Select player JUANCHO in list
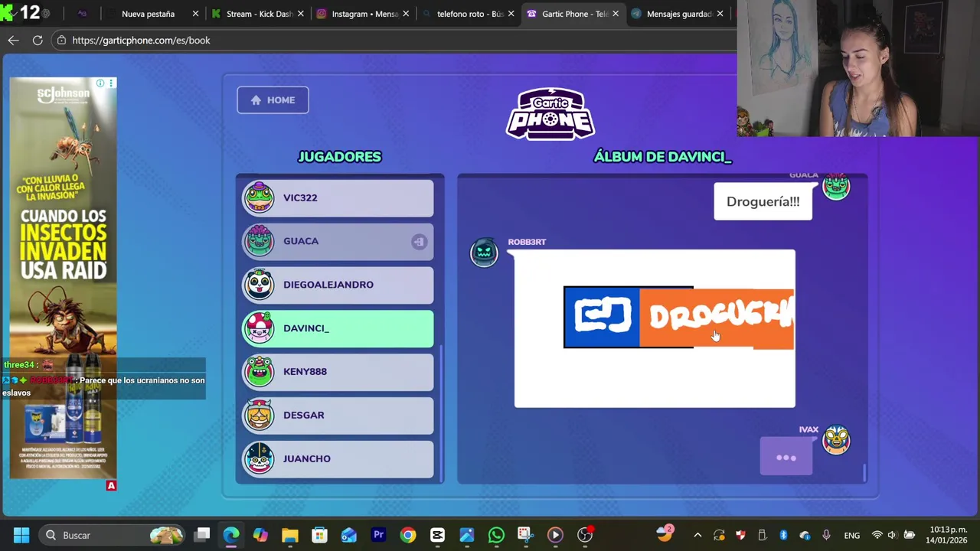980x551 pixels. 338,459
